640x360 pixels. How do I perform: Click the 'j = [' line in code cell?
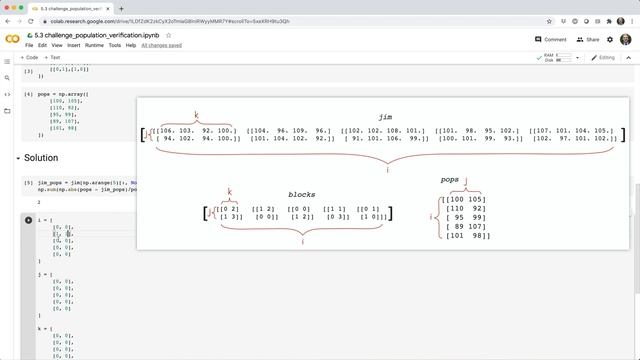pyautogui.click(x=45, y=275)
